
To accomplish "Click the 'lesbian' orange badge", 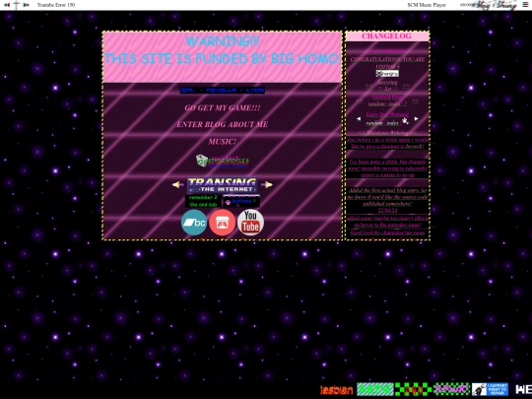I will pos(337,389).
